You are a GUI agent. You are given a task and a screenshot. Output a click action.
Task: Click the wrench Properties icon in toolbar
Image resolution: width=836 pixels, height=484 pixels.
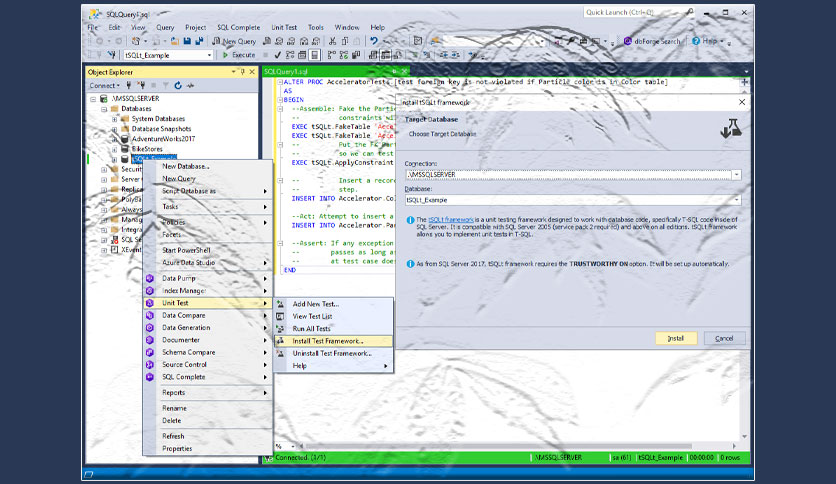coord(570,41)
